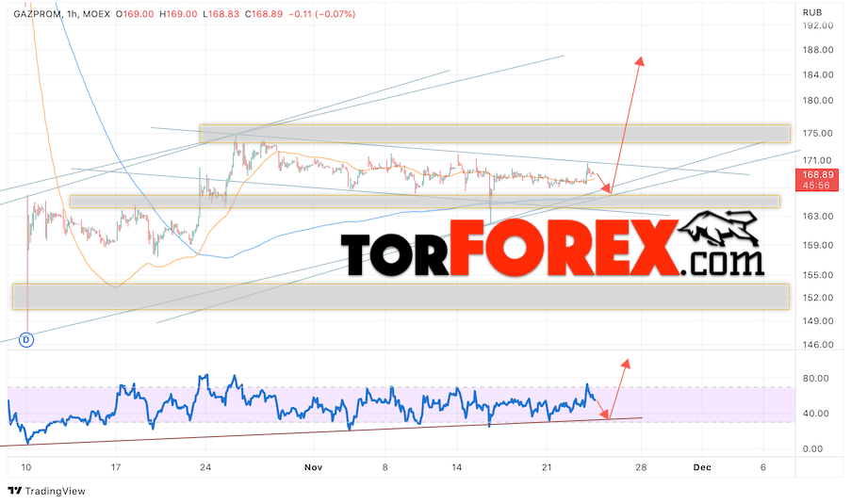The image size is (851, 504).
Task: Click the 14 date on time axis
Action: (456, 467)
